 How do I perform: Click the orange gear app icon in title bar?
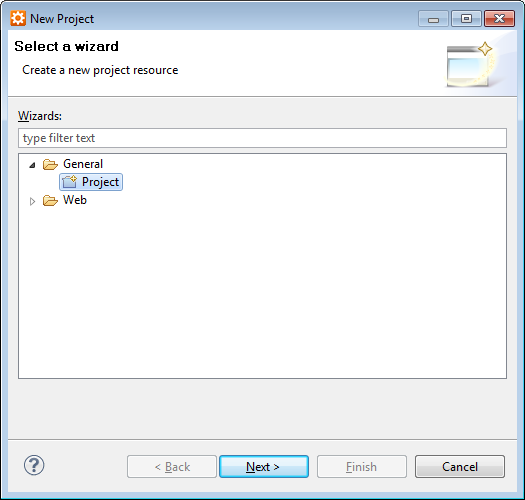(x=18, y=18)
